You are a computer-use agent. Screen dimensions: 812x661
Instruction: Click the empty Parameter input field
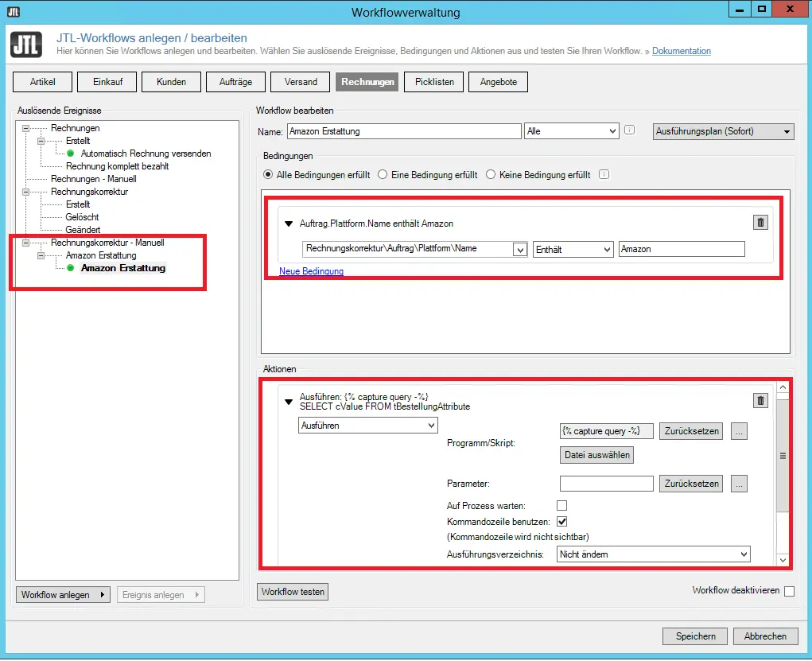pos(606,484)
